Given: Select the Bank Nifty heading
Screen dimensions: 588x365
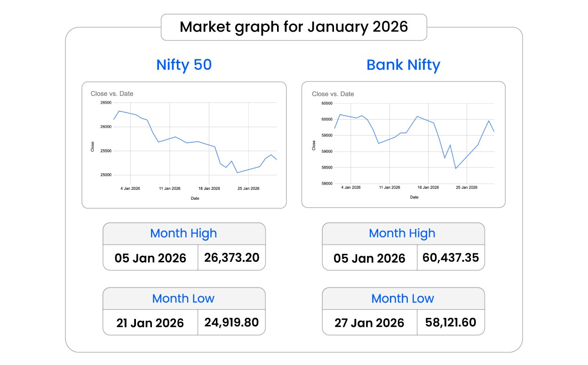Looking at the screenshot, I should (x=403, y=65).
